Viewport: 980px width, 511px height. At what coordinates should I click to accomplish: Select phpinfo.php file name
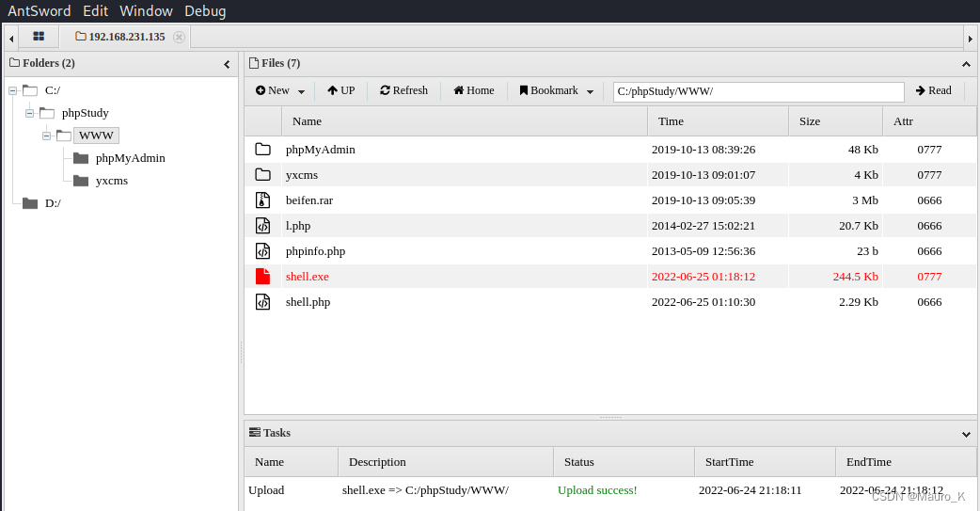pyautogui.click(x=316, y=251)
